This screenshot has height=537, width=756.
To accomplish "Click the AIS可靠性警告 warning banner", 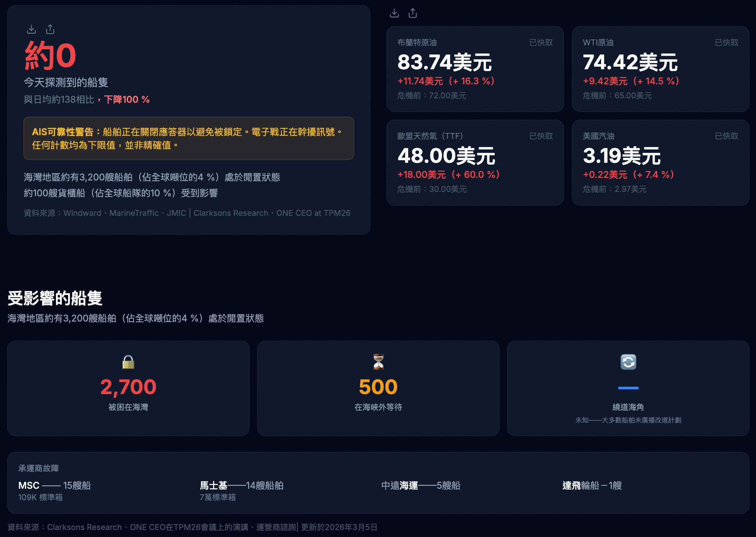I will (x=188, y=138).
